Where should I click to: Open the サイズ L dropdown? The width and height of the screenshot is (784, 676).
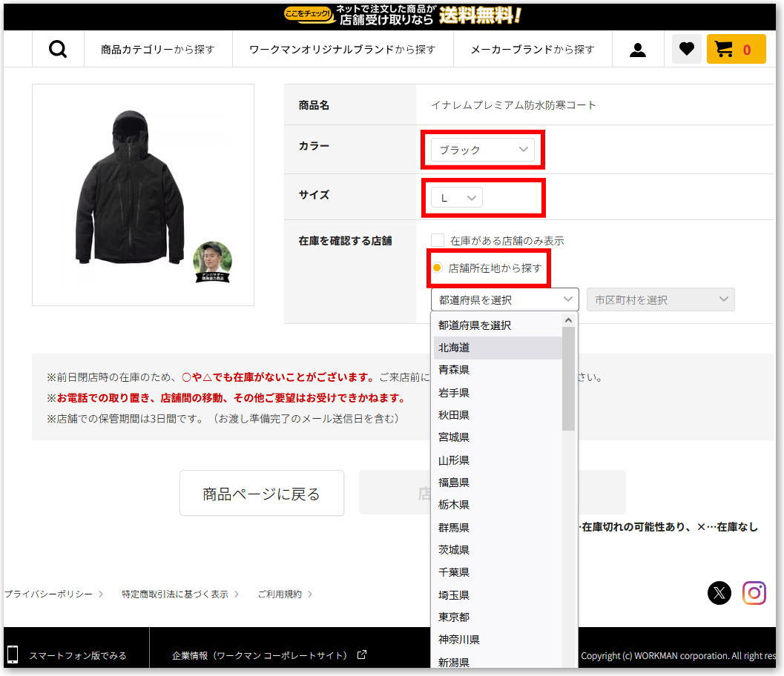pos(456,197)
